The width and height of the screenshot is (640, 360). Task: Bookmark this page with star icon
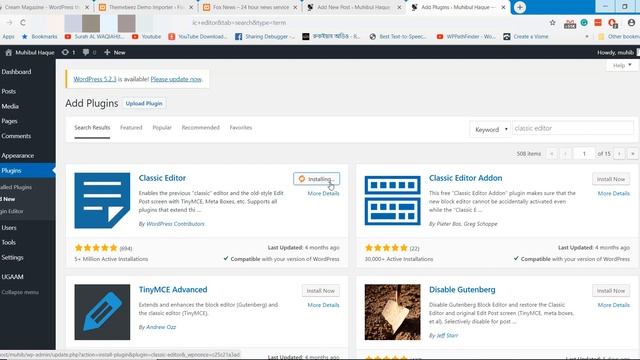pos(552,23)
